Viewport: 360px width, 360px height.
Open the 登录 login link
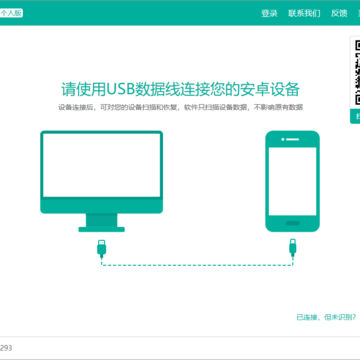click(269, 13)
